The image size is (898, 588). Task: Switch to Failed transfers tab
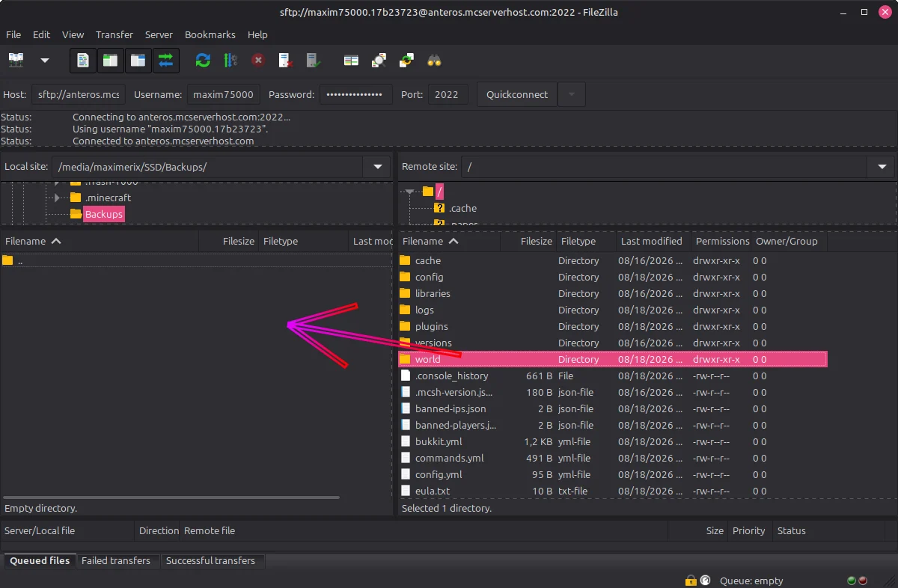tap(116, 560)
